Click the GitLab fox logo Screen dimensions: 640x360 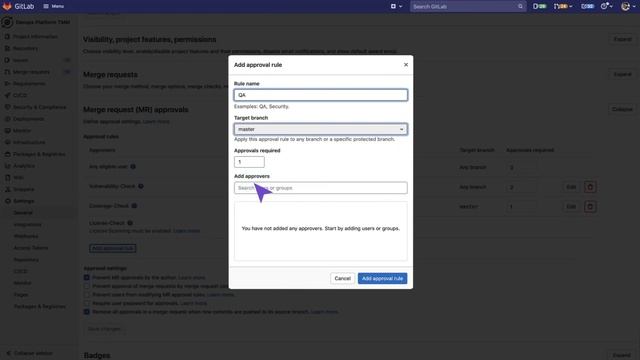click(x=7, y=6)
